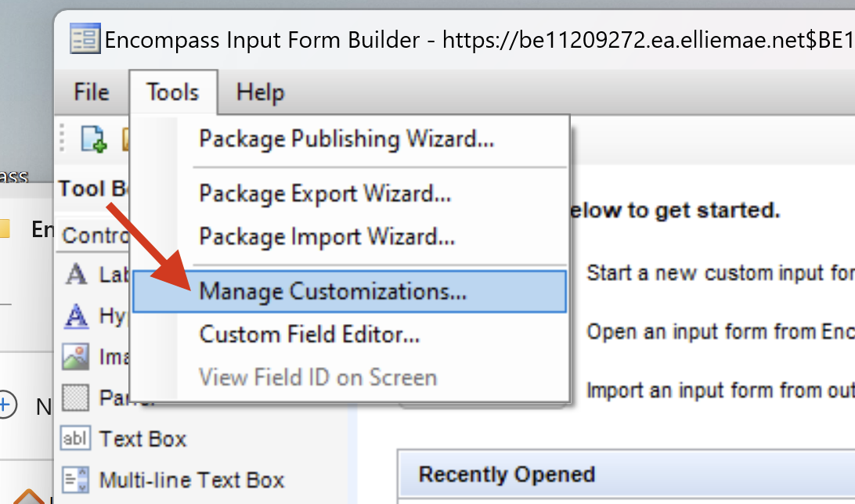Choose Package Export Wizard menu entry

325,193
